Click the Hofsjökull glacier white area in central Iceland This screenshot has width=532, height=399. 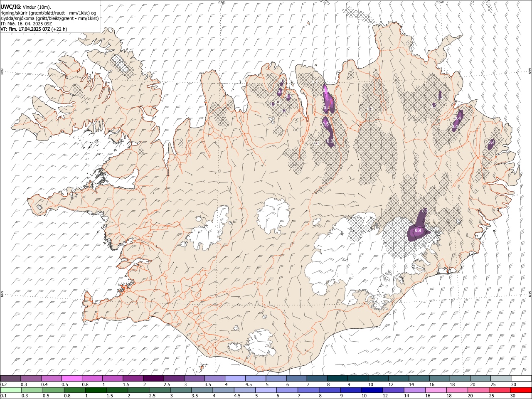(273, 216)
